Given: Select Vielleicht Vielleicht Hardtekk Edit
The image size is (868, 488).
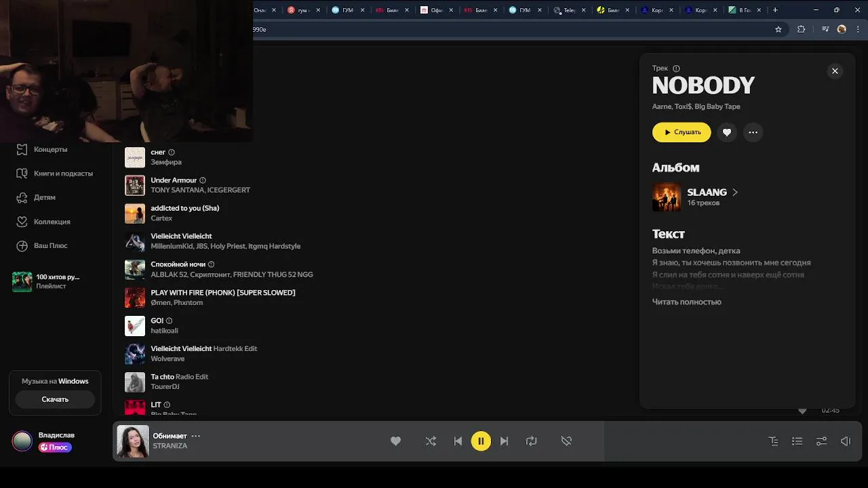Looking at the screenshot, I should [203, 348].
